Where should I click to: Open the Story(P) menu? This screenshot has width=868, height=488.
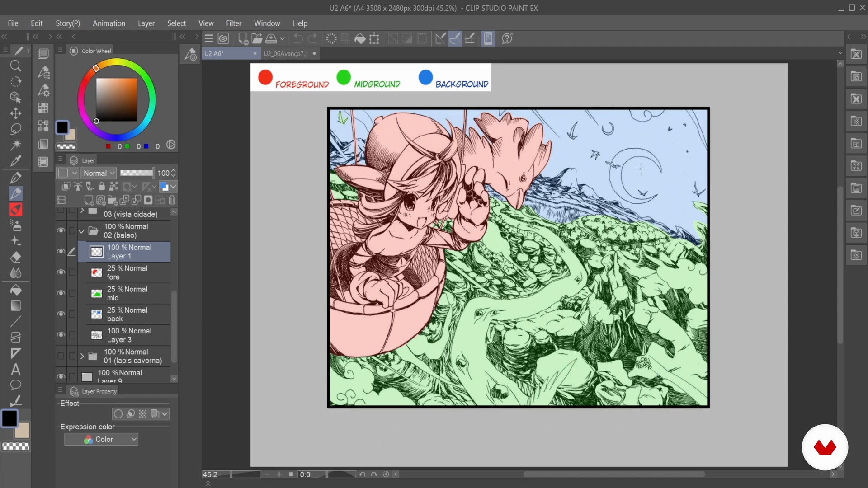(x=68, y=23)
